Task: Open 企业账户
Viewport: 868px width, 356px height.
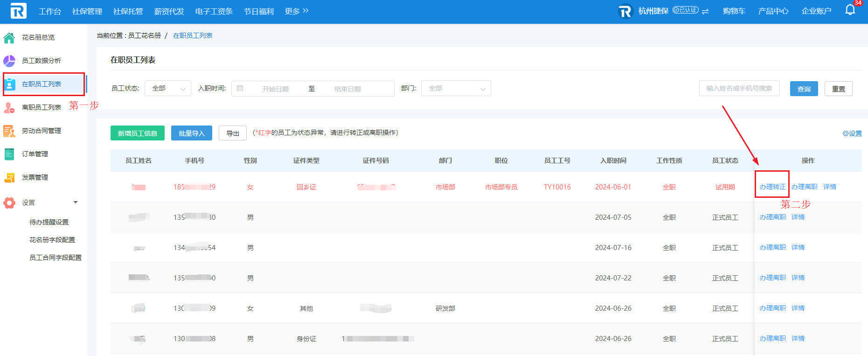Action: [x=816, y=11]
